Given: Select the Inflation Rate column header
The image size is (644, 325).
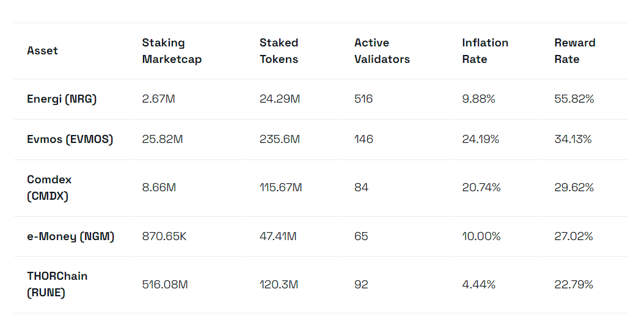Looking at the screenshot, I should click(485, 51).
